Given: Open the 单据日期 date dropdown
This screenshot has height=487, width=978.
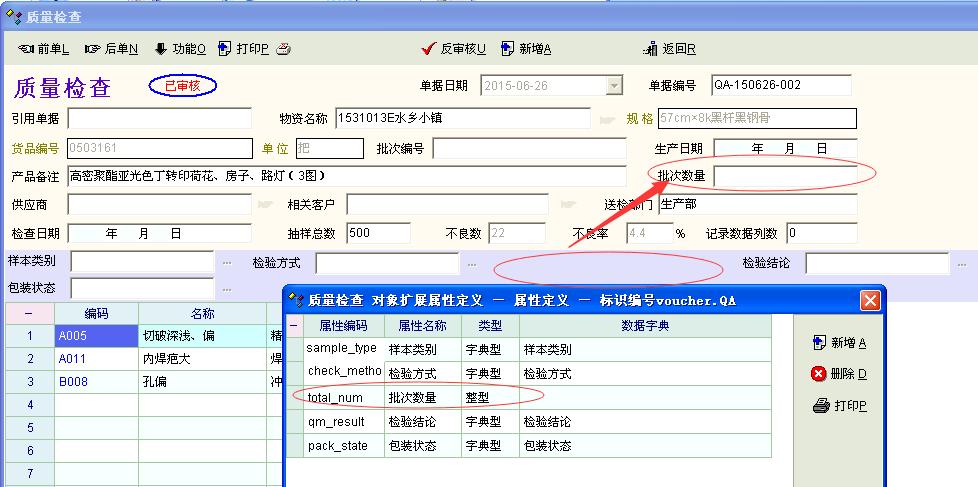Looking at the screenshot, I should [x=614, y=86].
